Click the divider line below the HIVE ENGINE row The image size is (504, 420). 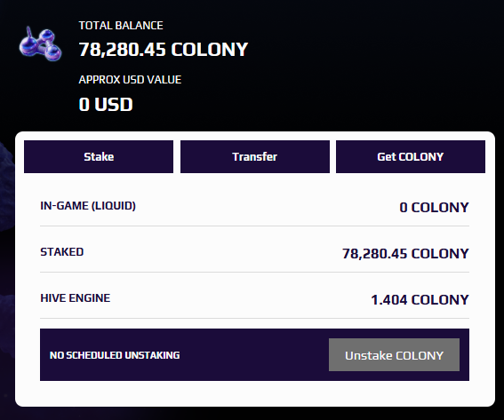pos(254,319)
